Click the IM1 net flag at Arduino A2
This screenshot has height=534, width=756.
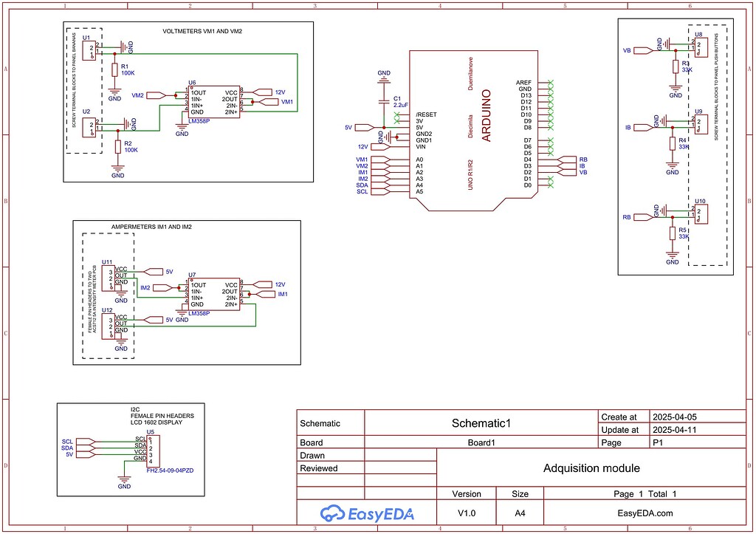(380, 172)
